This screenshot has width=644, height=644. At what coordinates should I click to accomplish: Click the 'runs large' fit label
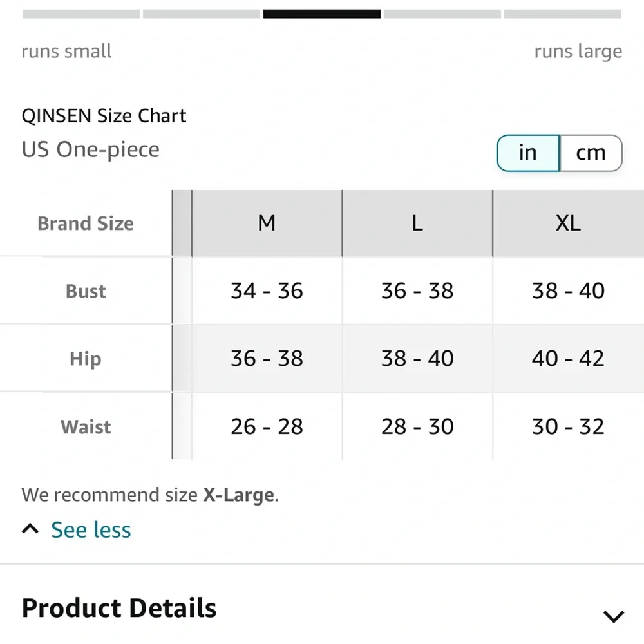578,52
